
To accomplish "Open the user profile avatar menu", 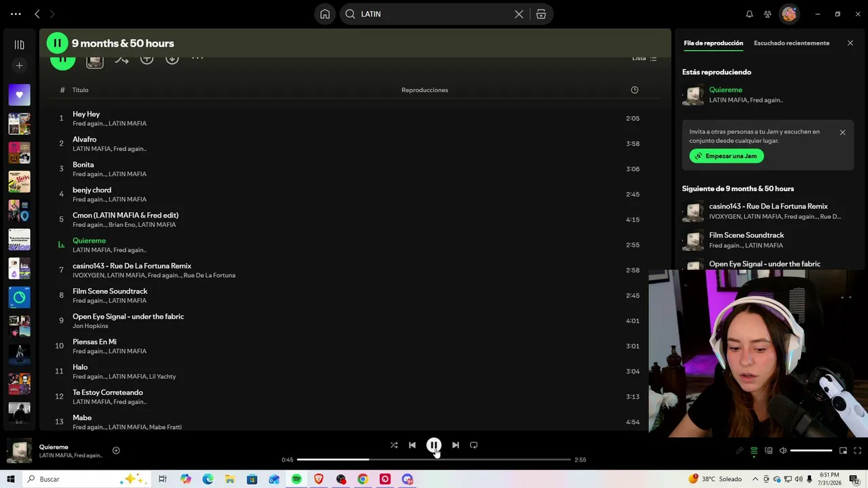I will [789, 14].
